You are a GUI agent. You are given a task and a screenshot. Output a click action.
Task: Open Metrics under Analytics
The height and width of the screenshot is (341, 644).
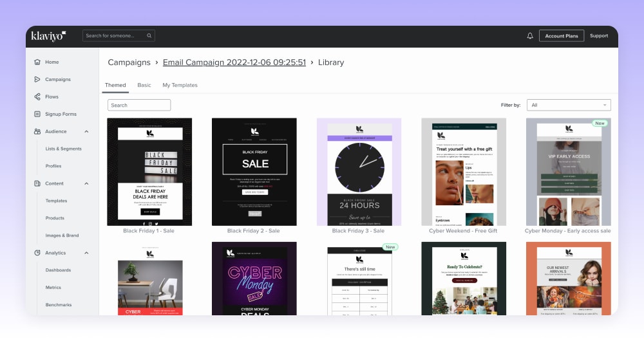click(x=53, y=287)
